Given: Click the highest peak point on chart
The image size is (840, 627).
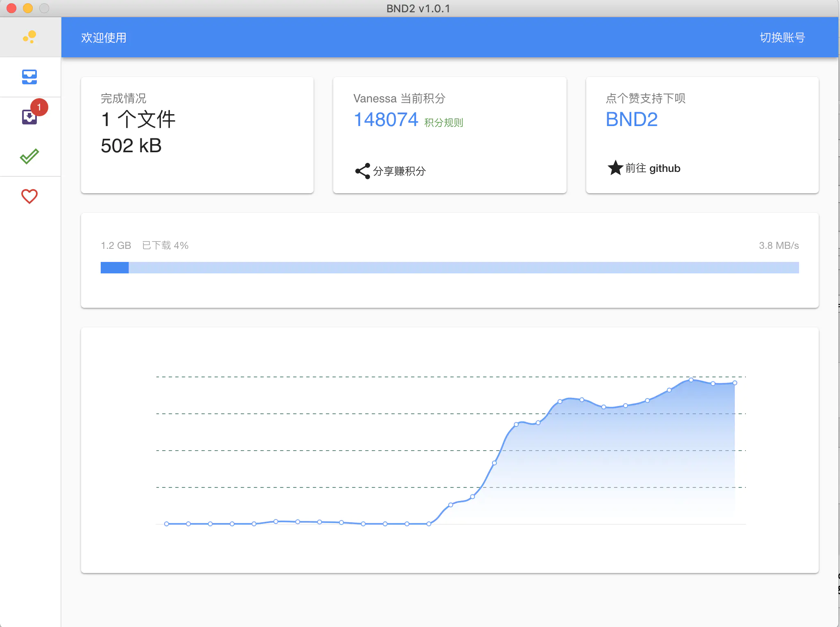Looking at the screenshot, I should click(x=691, y=380).
